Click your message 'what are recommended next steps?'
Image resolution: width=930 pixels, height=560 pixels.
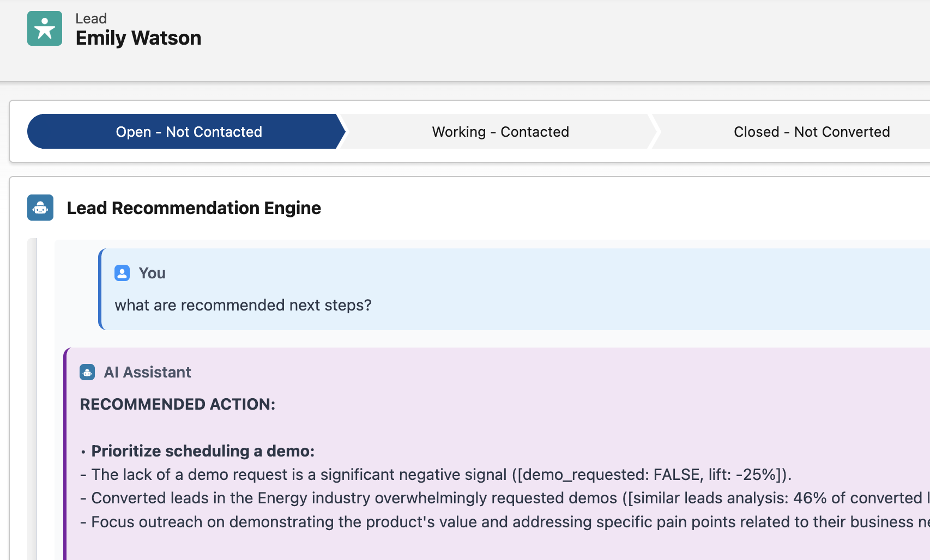click(243, 305)
